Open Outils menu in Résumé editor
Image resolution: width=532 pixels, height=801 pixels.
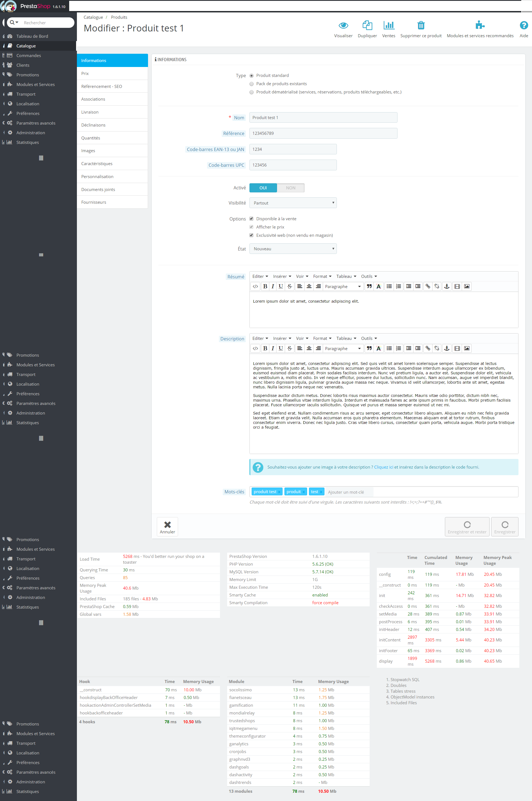[x=369, y=276]
